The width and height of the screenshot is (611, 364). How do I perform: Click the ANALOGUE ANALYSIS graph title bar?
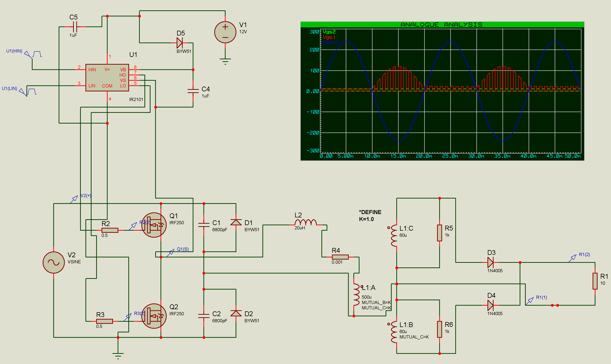[x=442, y=24]
